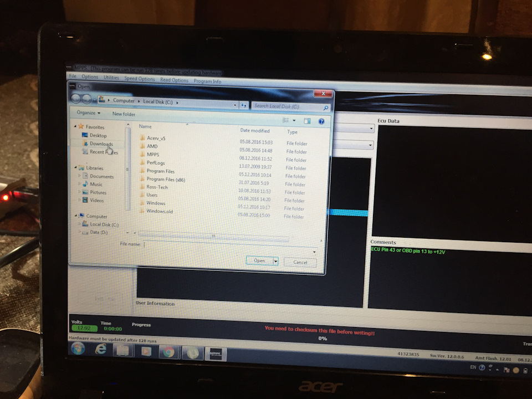Open the Program Info menu
The width and height of the screenshot is (532, 399).
(207, 81)
